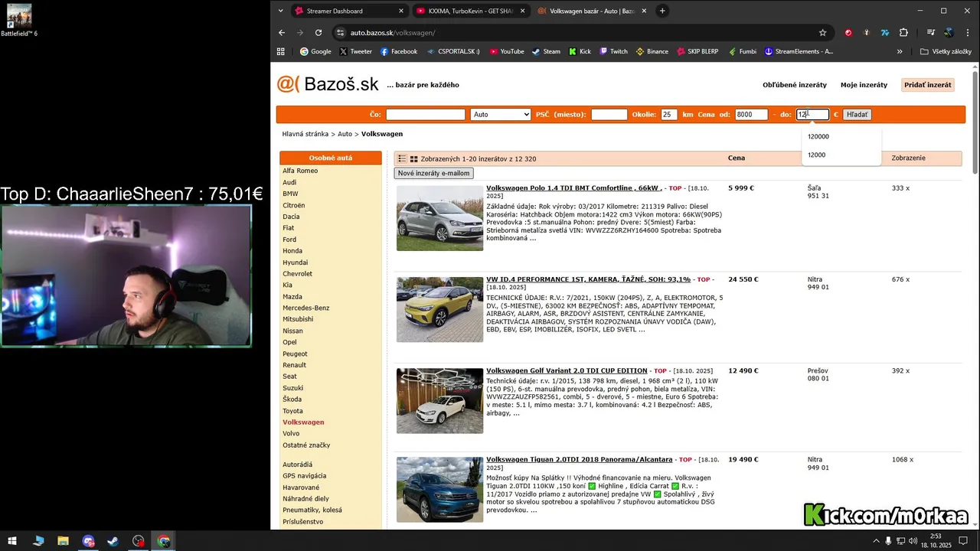
Task: Open the Steam bookmark
Action: 546,51
